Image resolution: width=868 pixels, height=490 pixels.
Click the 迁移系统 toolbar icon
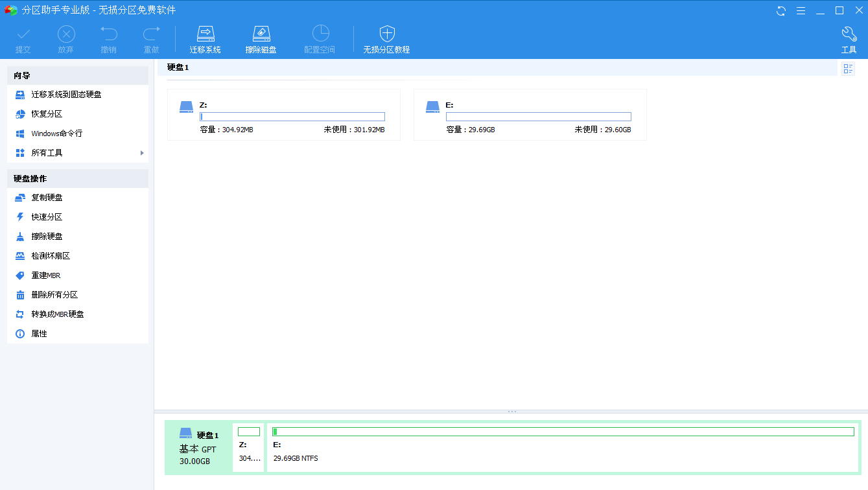[205, 34]
